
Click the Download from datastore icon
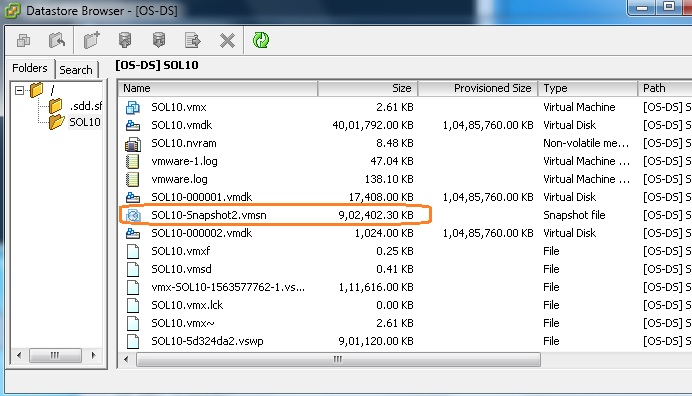(159, 40)
